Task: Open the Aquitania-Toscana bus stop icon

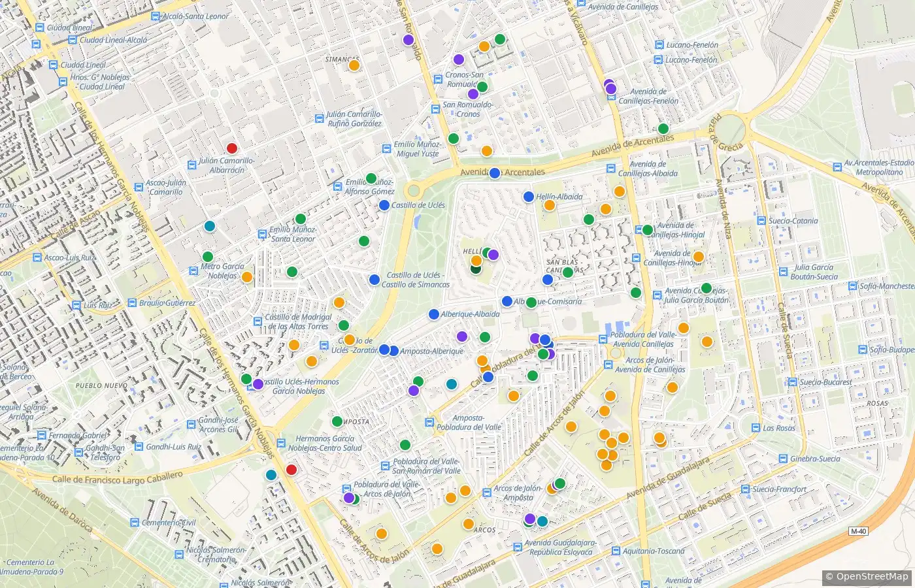Action: (616, 551)
